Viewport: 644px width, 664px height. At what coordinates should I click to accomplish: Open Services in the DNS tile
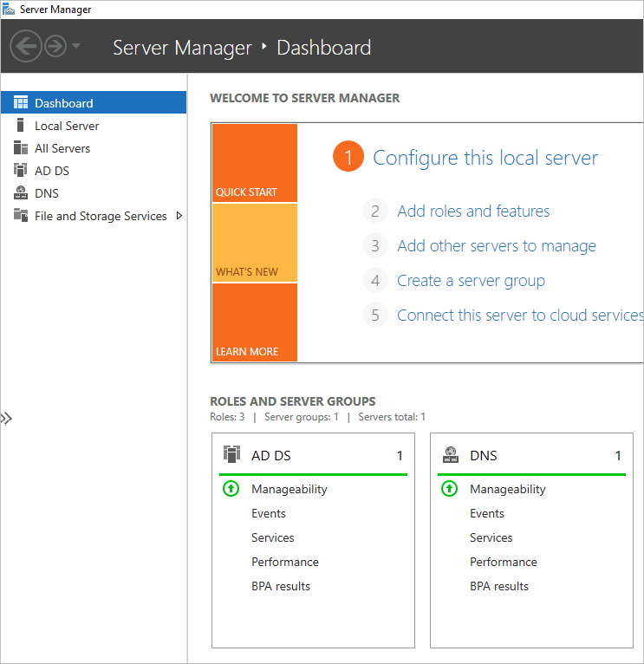491,537
